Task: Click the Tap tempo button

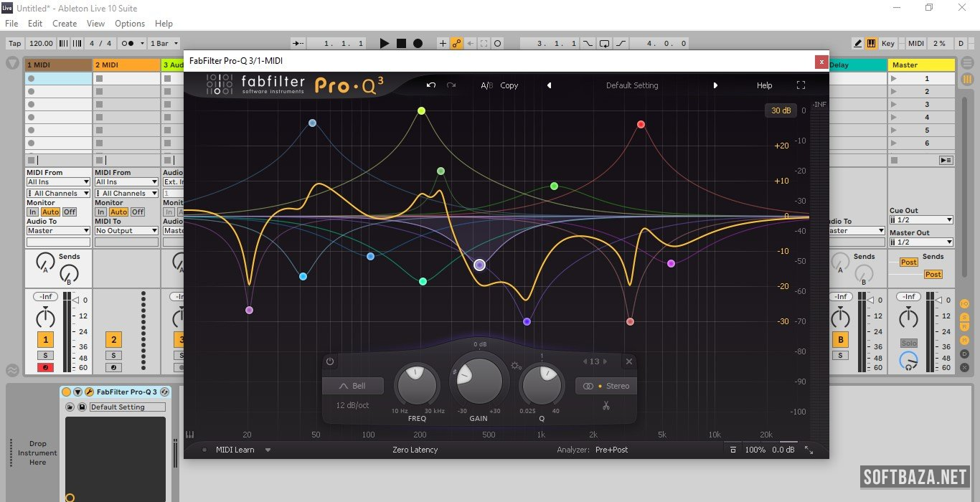Action: tap(14, 43)
